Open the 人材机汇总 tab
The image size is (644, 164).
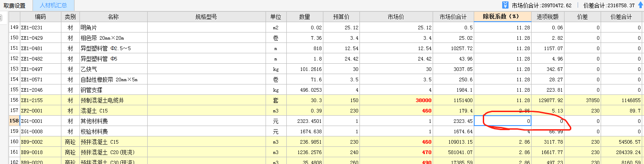coord(53,5)
